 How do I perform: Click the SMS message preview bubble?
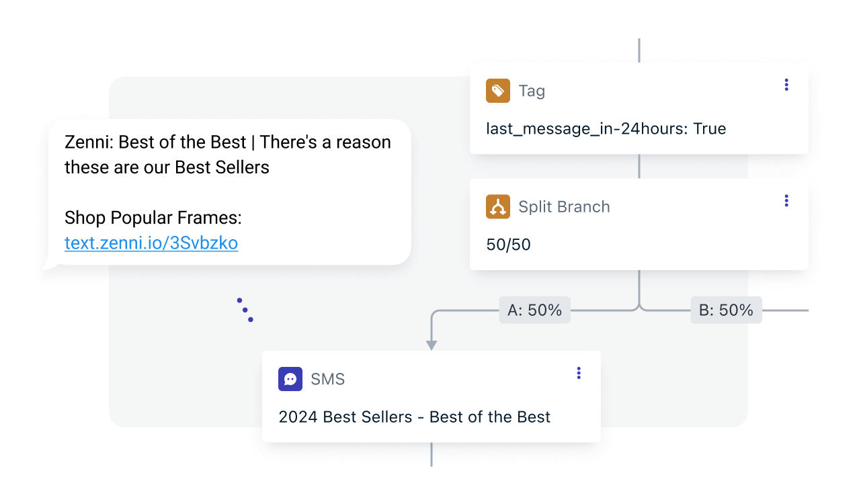point(229,192)
